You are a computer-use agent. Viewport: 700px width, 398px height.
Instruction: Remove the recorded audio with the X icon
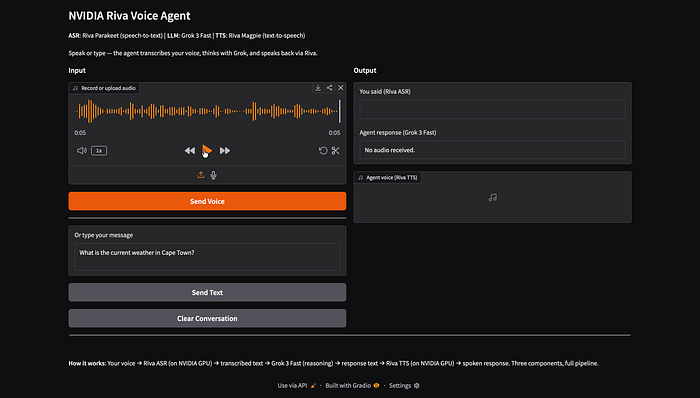(341, 88)
